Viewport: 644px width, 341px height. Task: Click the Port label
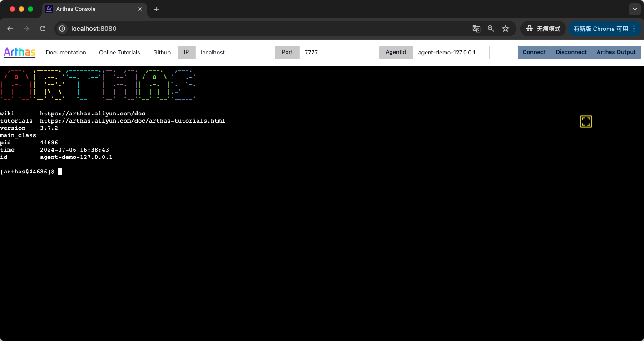[x=287, y=52]
